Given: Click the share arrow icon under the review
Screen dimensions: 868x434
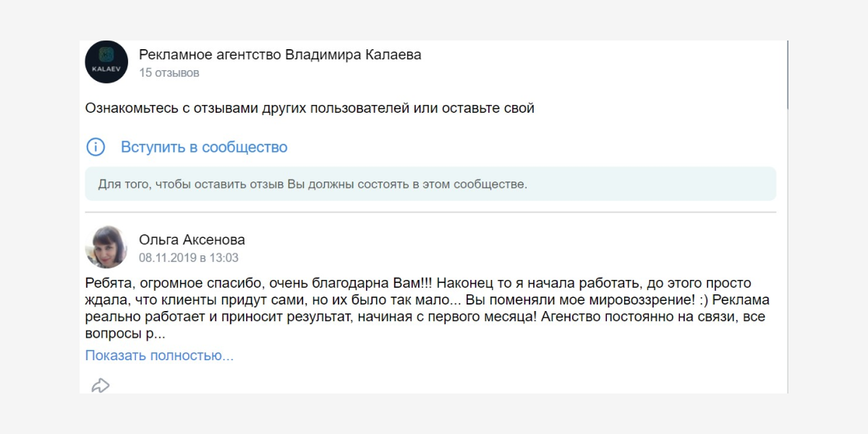Looking at the screenshot, I should [x=100, y=386].
